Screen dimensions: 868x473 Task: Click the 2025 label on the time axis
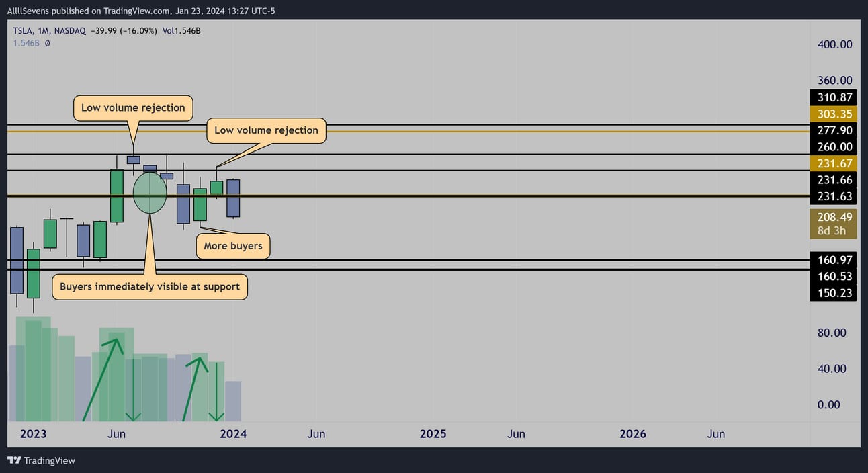click(433, 434)
